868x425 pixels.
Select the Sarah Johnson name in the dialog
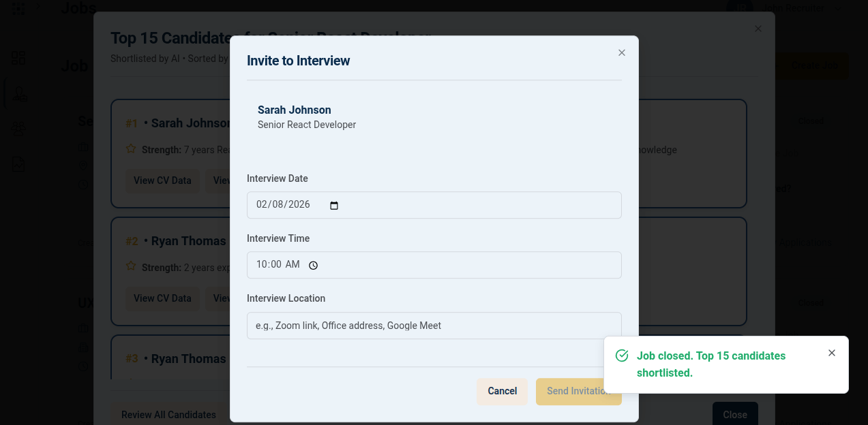pyautogui.click(x=295, y=110)
